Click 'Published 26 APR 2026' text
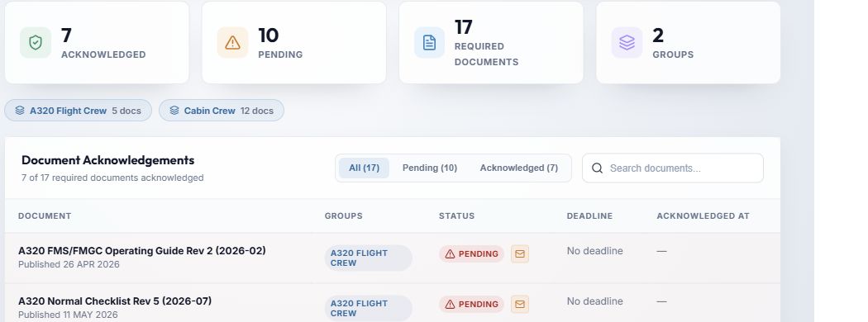 (x=69, y=264)
